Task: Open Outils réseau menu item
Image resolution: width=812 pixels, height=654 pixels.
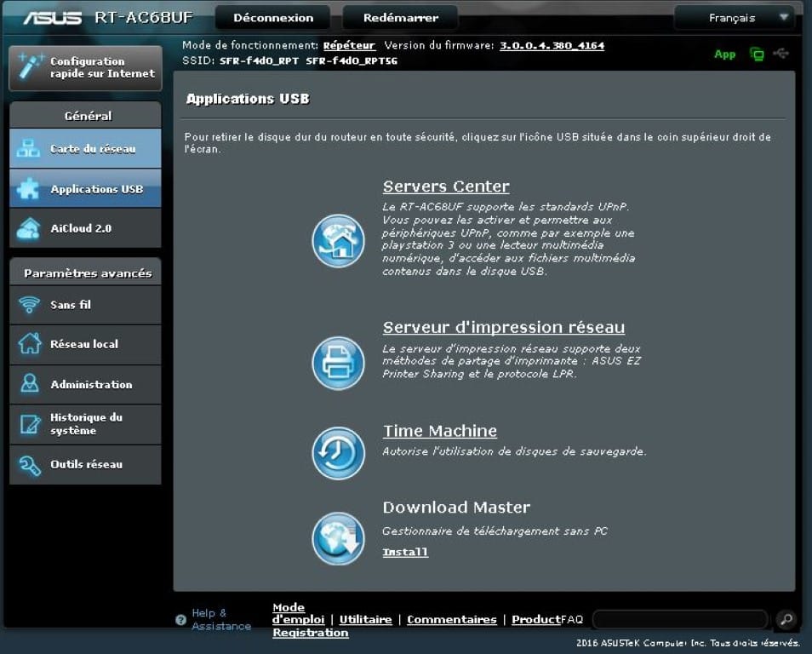Action: click(x=85, y=464)
